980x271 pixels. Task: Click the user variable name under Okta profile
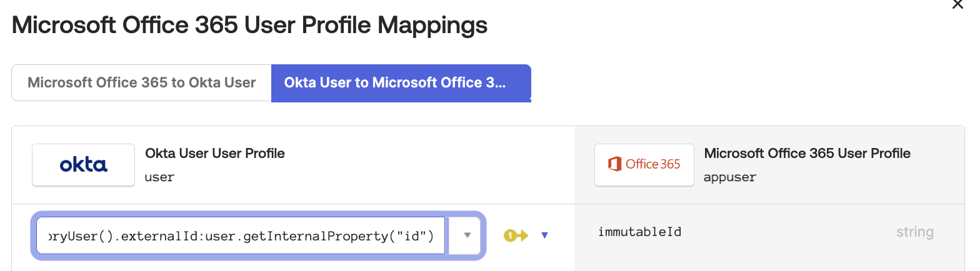[x=159, y=177]
